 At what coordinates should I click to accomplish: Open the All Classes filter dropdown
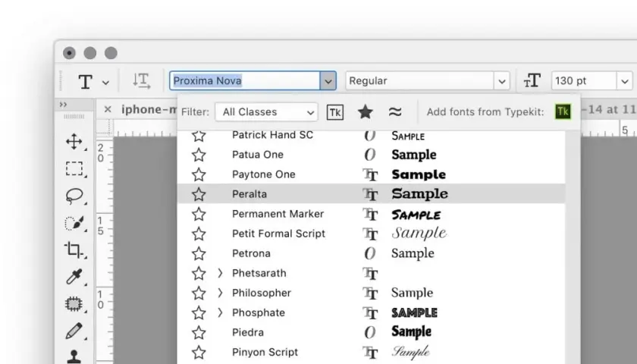coord(266,111)
